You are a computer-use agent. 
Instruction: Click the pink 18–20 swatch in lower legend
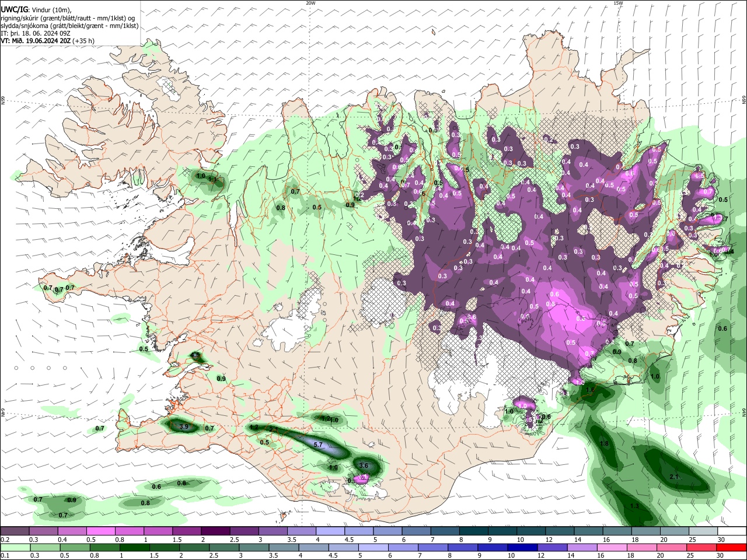pos(643,547)
